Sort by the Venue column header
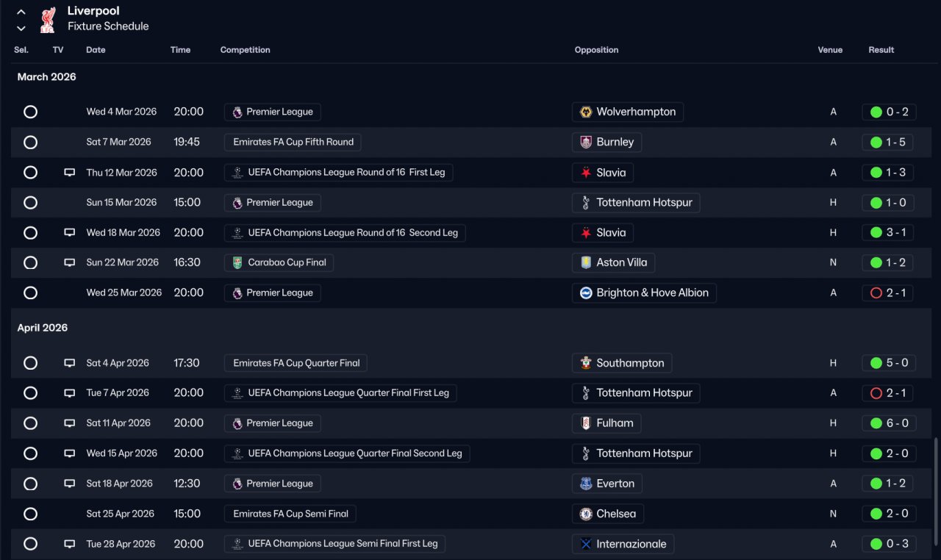This screenshot has width=941, height=560. 830,50
